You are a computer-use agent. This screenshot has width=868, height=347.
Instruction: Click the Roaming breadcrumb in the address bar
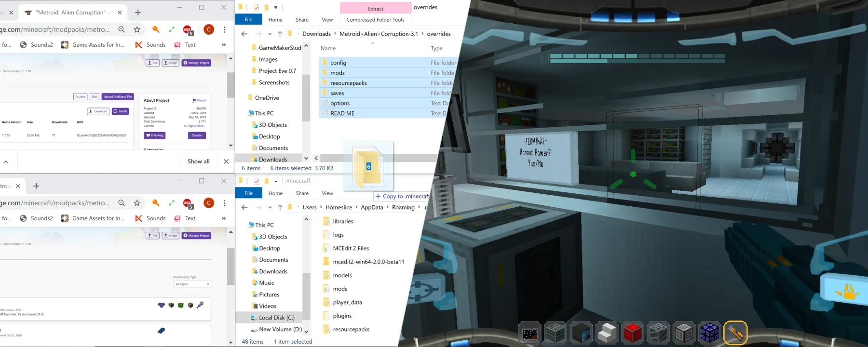click(403, 207)
